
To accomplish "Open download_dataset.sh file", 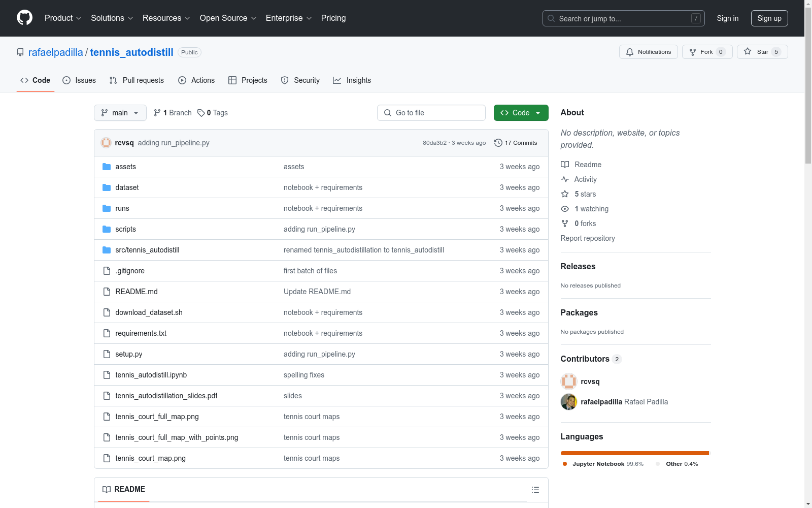I will (x=149, y=312).
